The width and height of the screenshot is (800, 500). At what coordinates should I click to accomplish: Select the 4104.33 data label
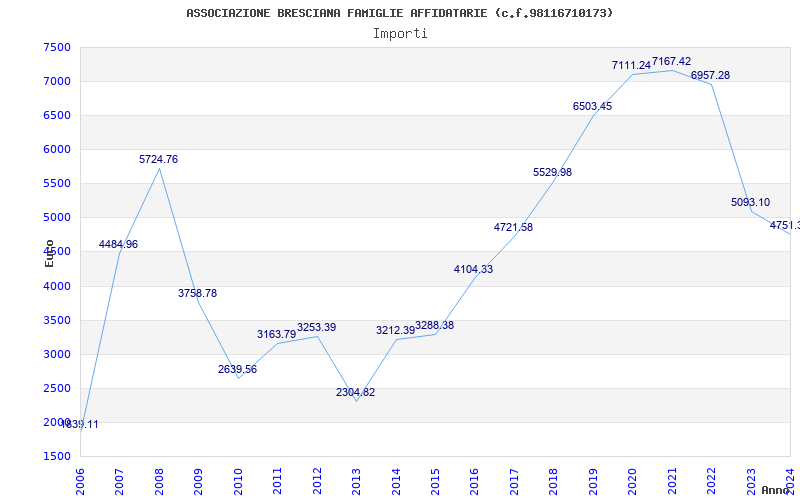click(x=473, y=269)
